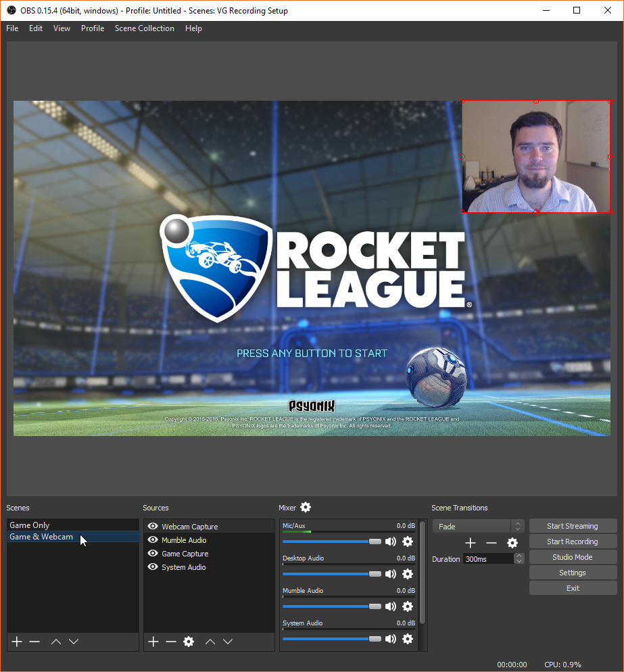The image size is (624, 672).
Task: Click the OBS logo in title bar
Action: coord(11,10)
